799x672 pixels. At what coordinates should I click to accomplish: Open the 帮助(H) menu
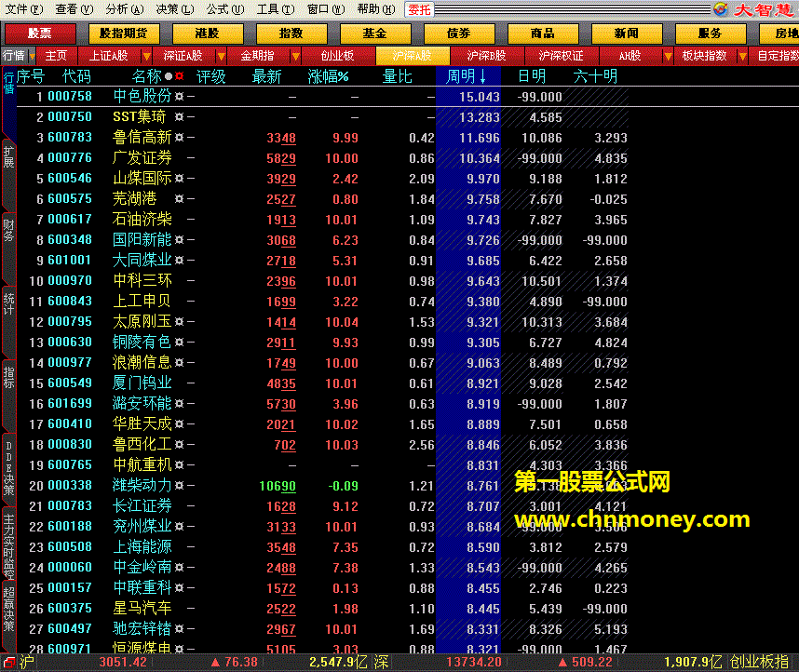pos(376,9)
